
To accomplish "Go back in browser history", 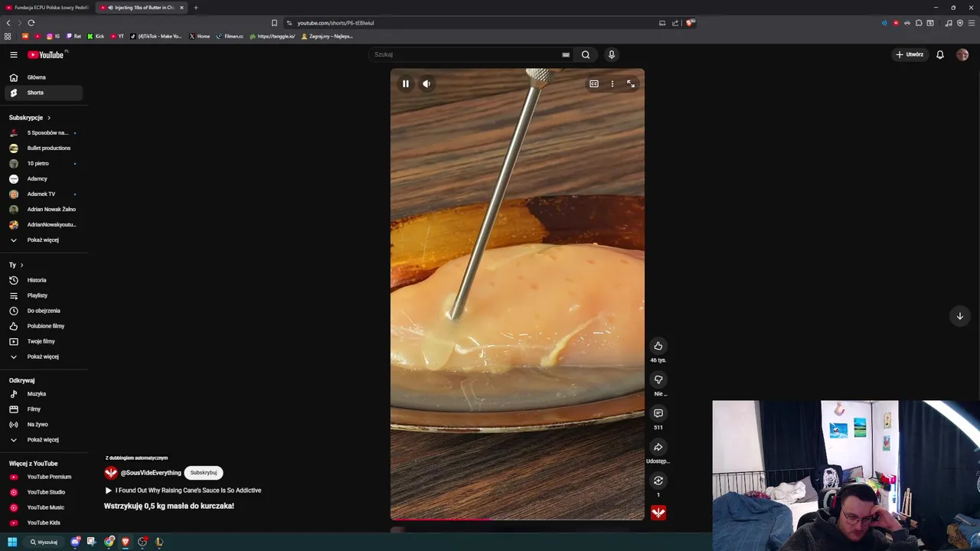I will [x=8, y=23].
